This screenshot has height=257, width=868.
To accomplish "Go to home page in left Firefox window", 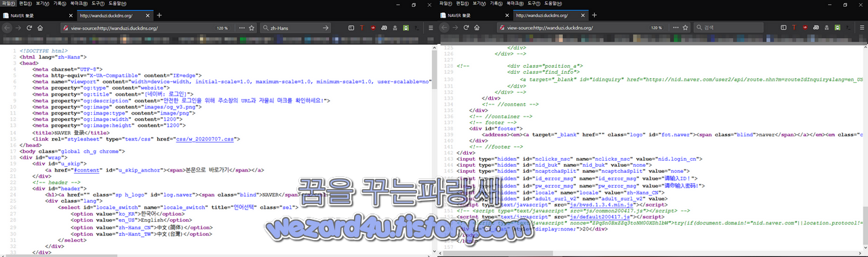I will pyautogui.click(x=41, y=28).
